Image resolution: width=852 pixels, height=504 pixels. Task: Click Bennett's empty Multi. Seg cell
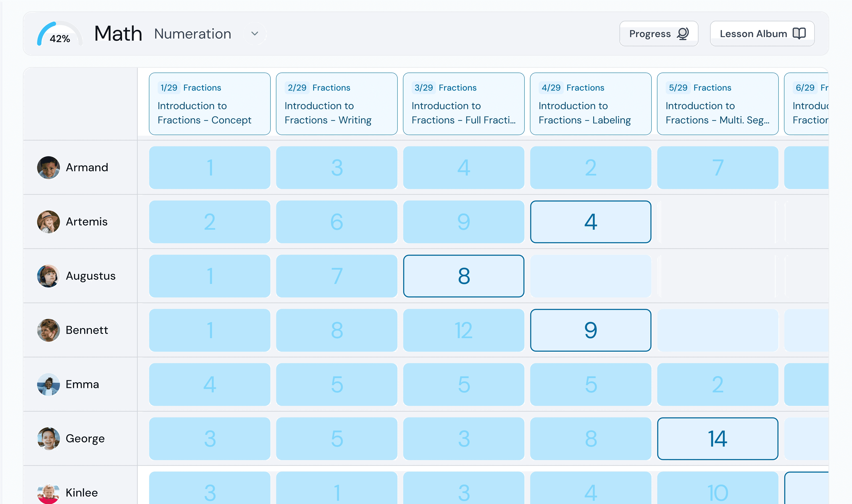(x=718, y=330)
